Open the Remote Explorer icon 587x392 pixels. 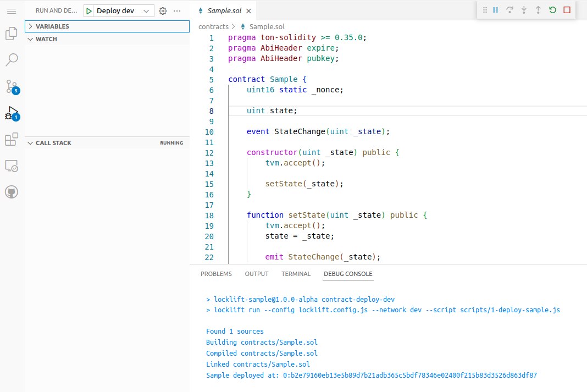pos(12,165)
